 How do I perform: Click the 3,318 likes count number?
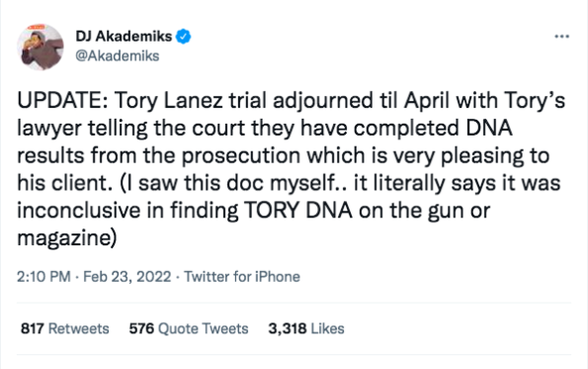coord(288,328)
